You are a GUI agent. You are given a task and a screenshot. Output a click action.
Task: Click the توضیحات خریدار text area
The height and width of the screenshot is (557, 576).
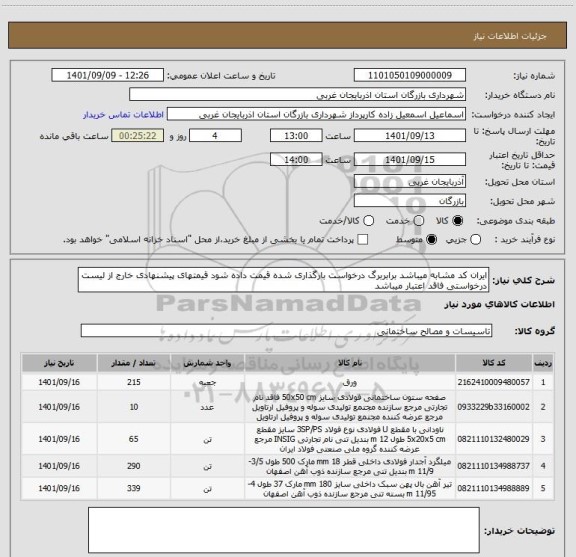[x=284, y=529]
